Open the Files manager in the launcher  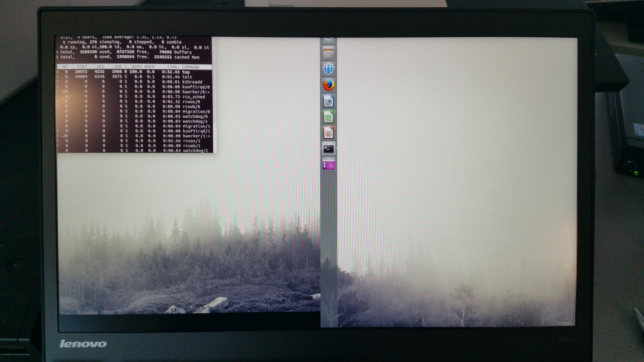(x=328, y=52)
